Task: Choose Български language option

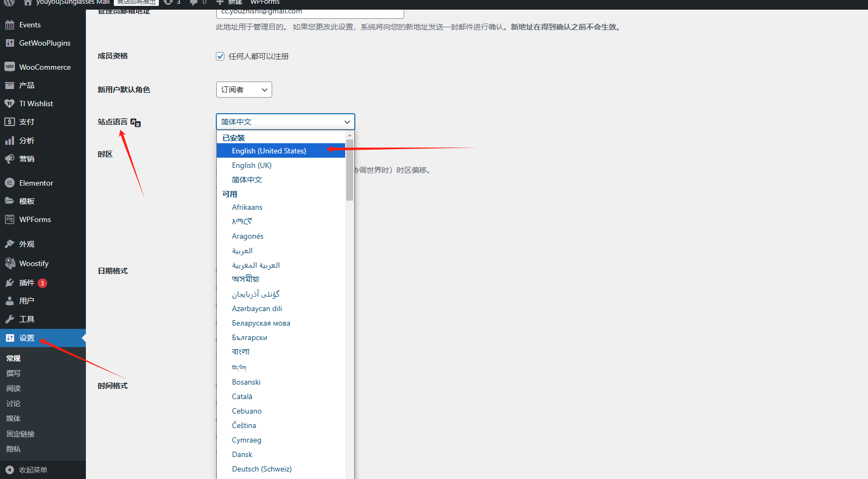Action: pos(281,337)
